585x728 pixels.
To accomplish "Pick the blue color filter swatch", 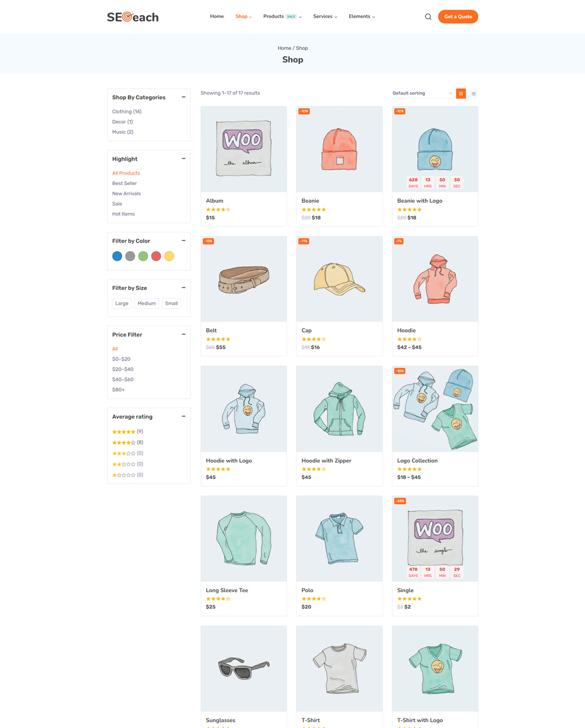I will (x=117, y=256).
